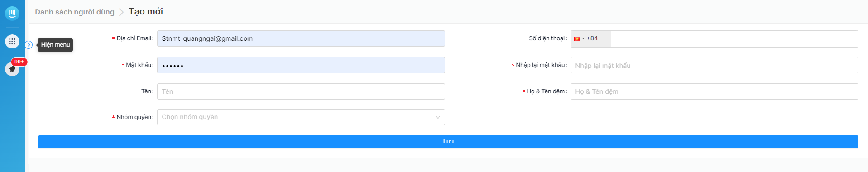This screenshot has height=172, width=868.
Task: Click the Nhóm quyền dropdown chevron arrow
Action: pos(438,117)
